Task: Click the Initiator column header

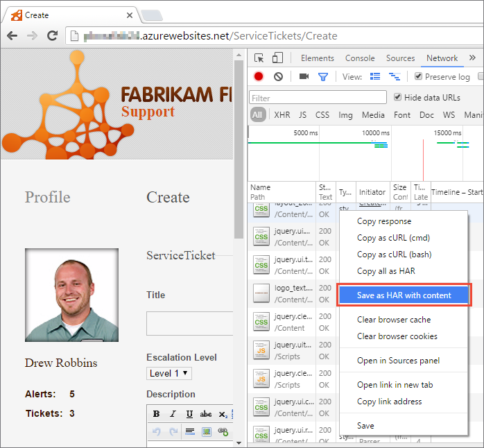Action: [x=372, y=192]
